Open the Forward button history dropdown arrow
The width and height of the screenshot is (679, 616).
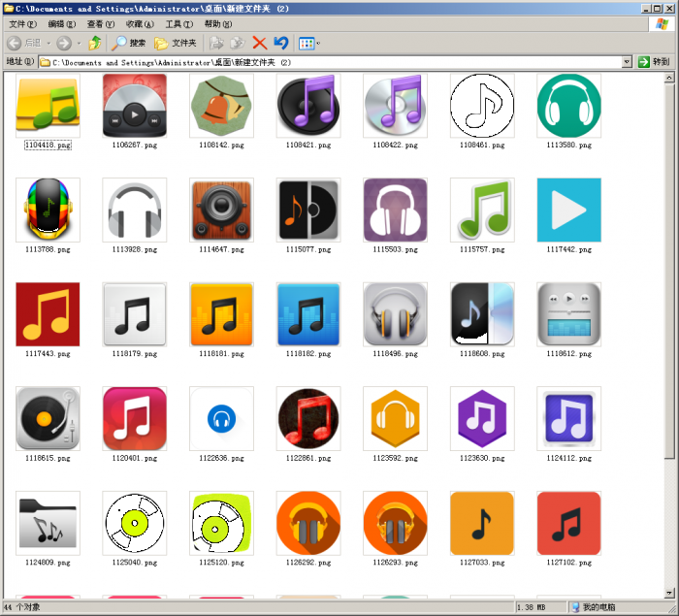79,44
